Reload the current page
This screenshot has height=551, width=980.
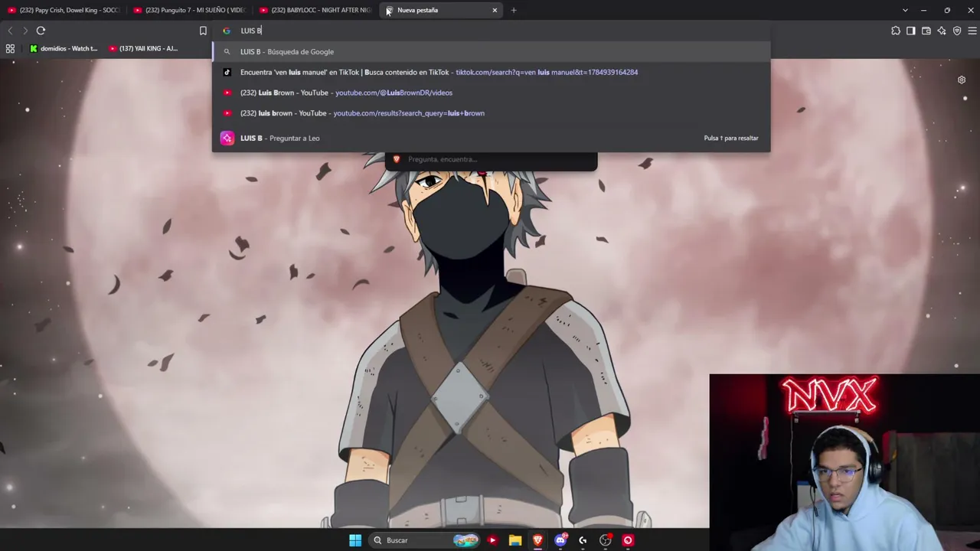(x=41, y=31)
